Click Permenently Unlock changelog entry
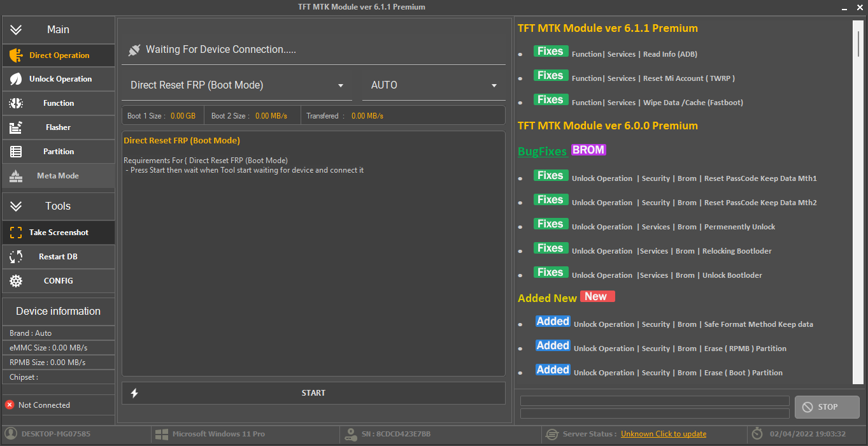868x446 pixels. pos(674,227)
